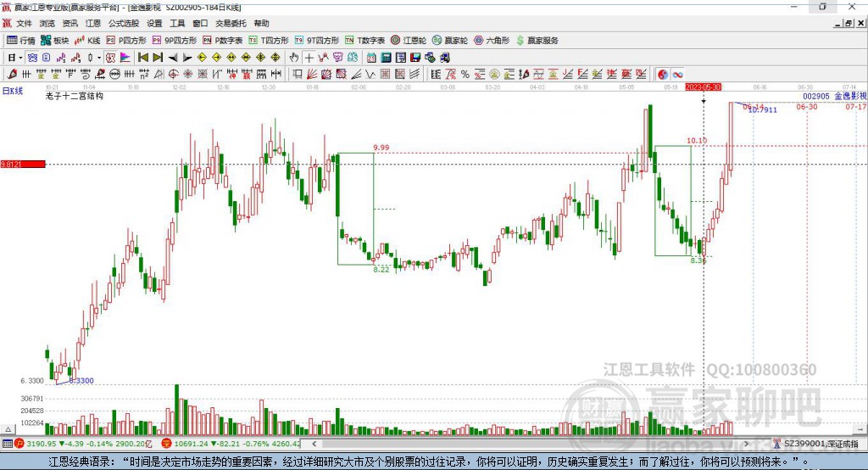
Task: Open the 文件 menu
Action: pos(25,23)
